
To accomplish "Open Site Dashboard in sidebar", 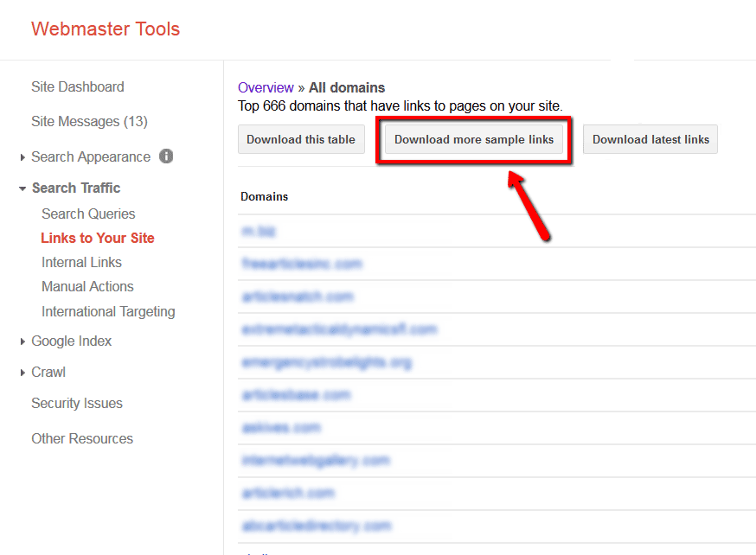I will coord(78,86).
